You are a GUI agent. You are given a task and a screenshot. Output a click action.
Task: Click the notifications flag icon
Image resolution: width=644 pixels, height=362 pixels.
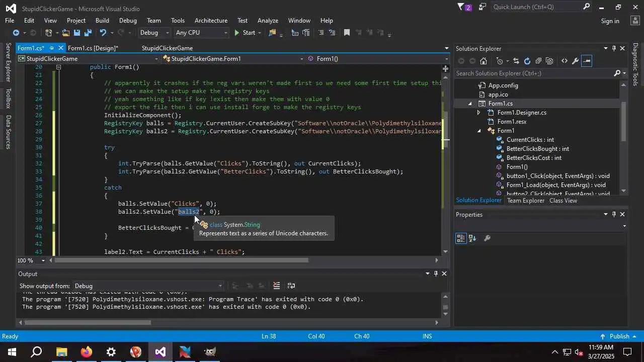(x=461, y=7)
